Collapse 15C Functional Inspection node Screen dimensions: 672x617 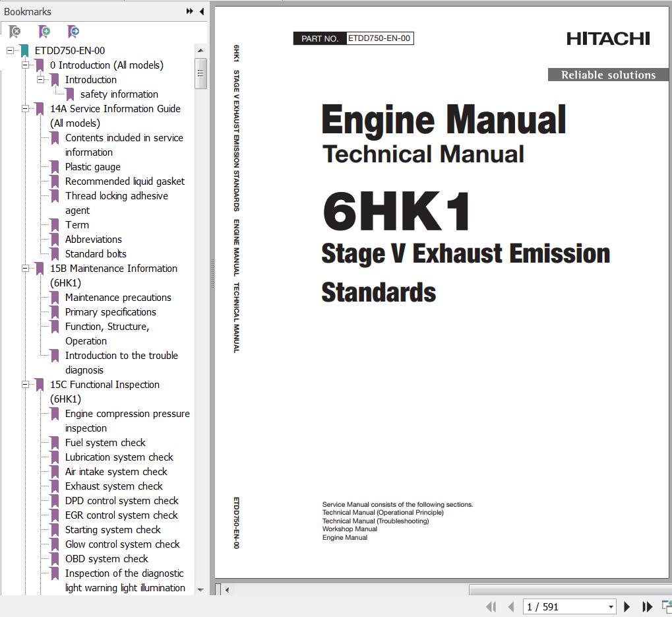(25, 385)
